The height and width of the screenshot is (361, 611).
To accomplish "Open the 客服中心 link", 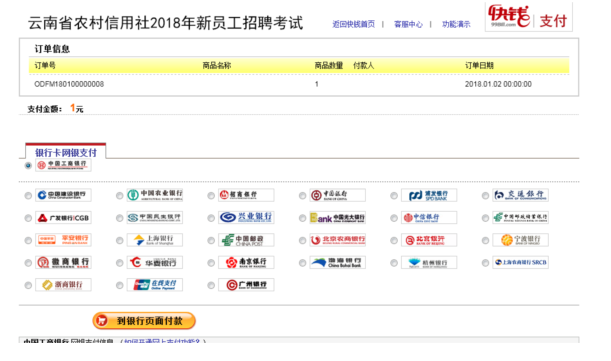I will 408,24.
